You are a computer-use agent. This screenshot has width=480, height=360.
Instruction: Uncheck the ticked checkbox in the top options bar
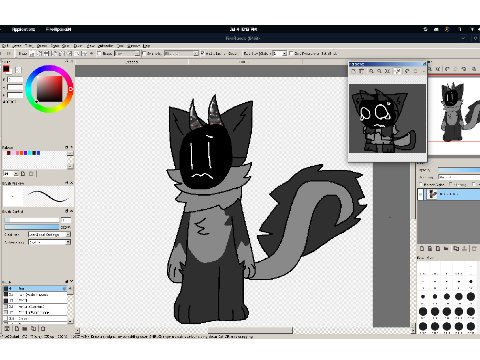[x=202, y=53]
